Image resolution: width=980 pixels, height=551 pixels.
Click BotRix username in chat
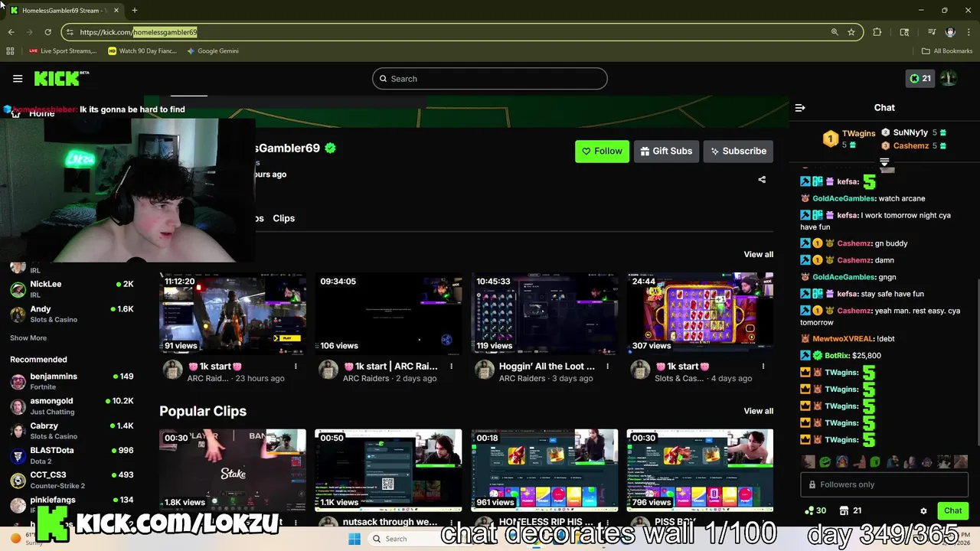point(836,356)
